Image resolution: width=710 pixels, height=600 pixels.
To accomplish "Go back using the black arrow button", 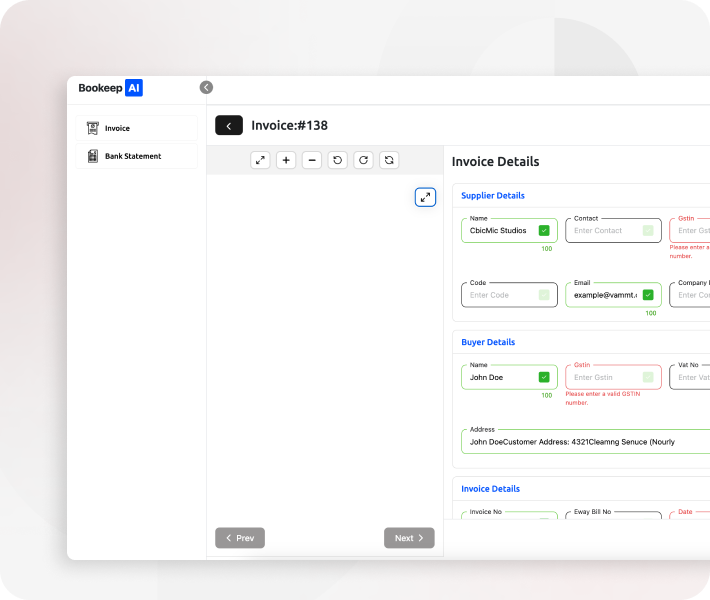I will click(229, 126).
